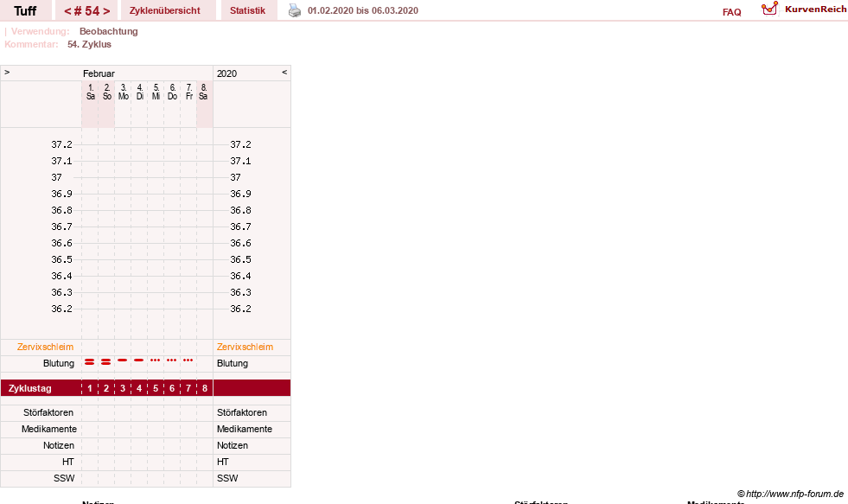This screenshot has height=504, width=848.
Task: Click the Zyklustag row header
Action: click(29, 388)
